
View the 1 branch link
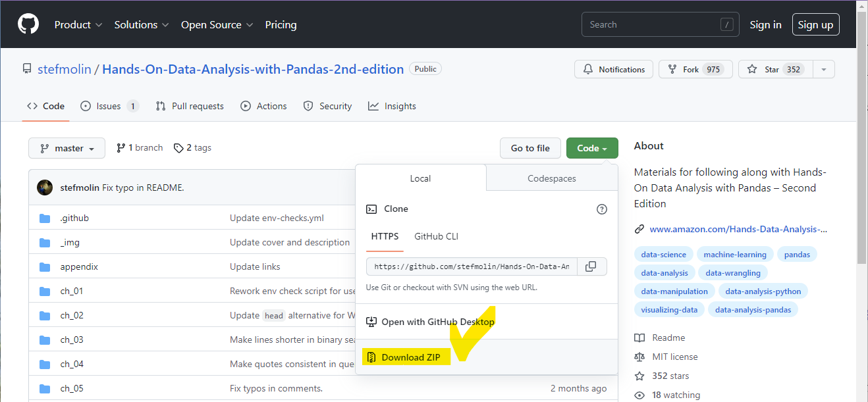click(140, 148)
